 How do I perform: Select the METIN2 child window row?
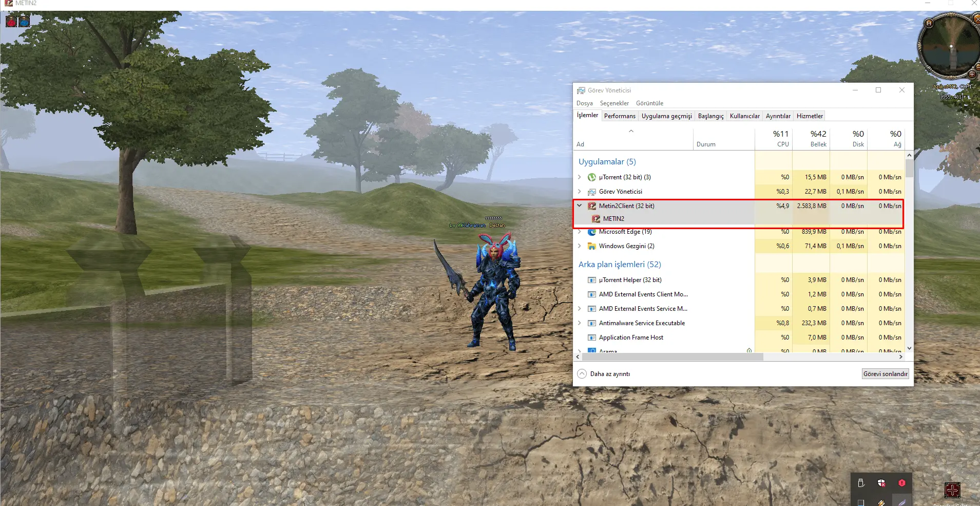[x=738, y=219]
